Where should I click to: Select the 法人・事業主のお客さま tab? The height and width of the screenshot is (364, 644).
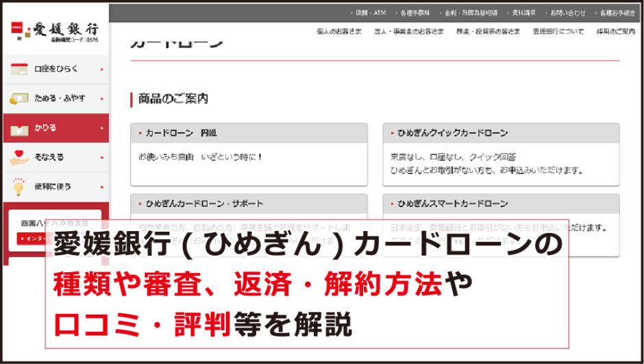pos(408,32)
